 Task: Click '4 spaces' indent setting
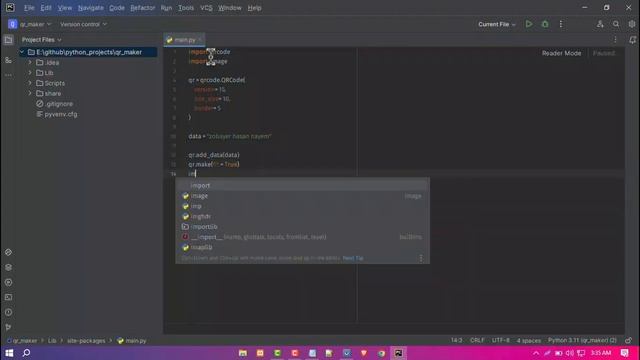point(529,340)
